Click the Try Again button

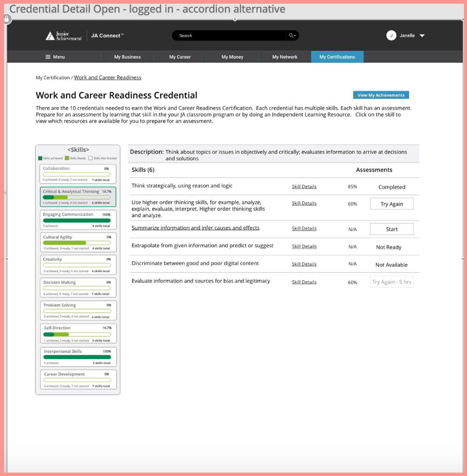click(392, 204)
